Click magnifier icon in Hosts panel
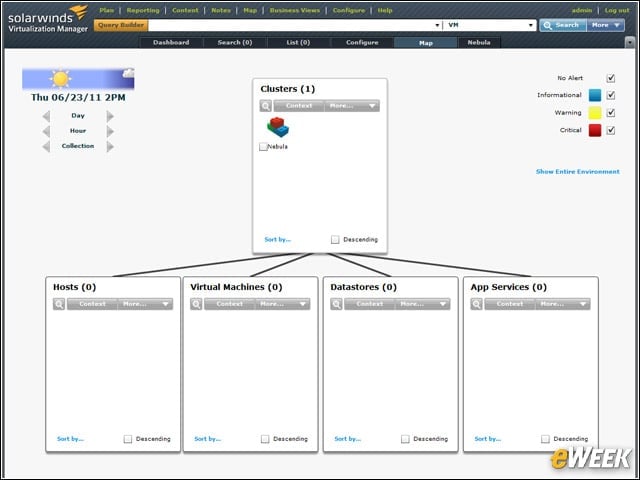 click(x=59, y=304)
